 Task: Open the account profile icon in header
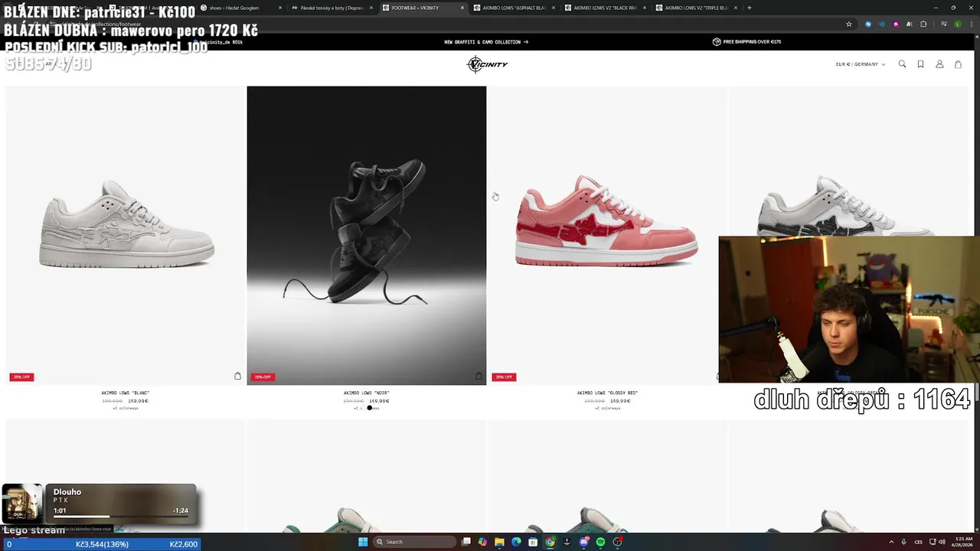coord(939,64)
